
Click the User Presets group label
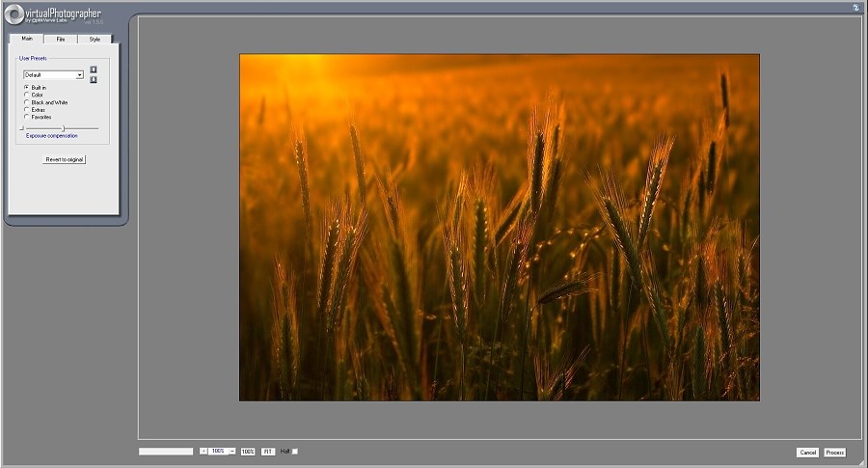point(33,58)
